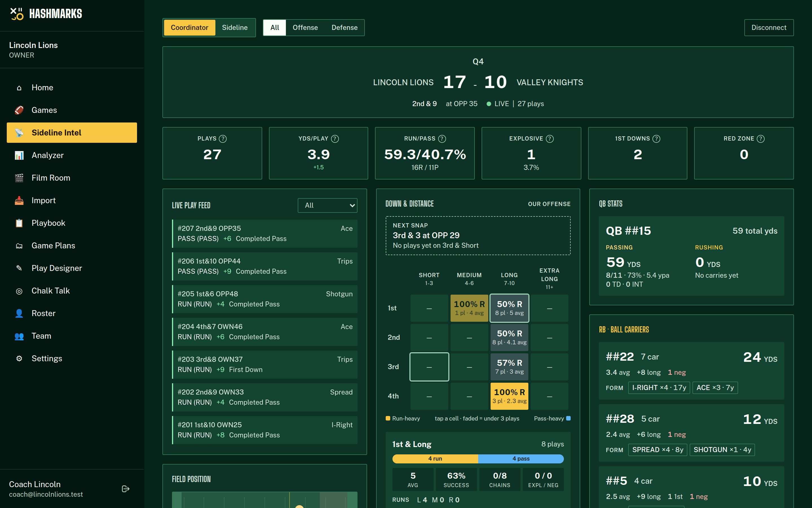The image size is (812, 508).
Task: Switch to Coordinator view
Action: (189, 28)
